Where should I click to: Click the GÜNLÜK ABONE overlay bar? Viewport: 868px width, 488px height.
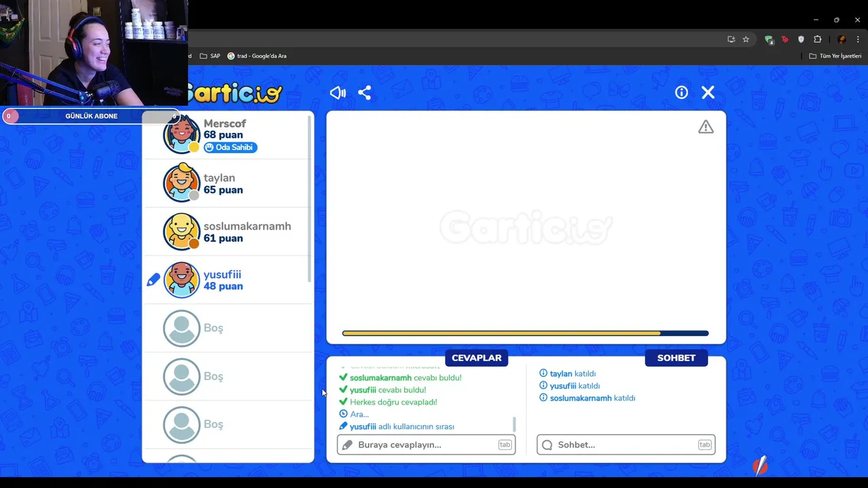tap(92, 116)
